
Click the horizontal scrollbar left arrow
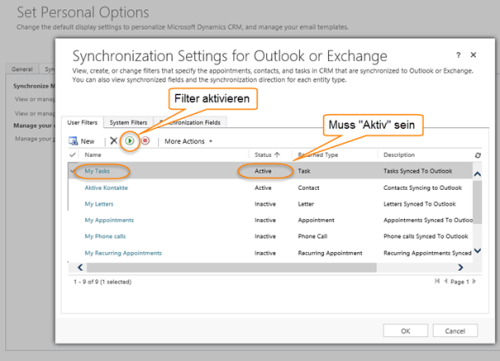point(80,267)
